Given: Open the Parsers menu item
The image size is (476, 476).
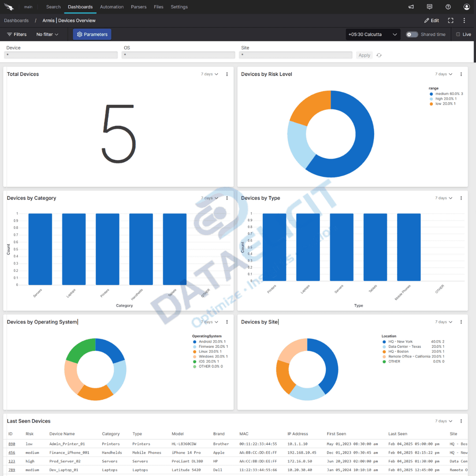Looking at the screenshot, I should coord(138,7).
